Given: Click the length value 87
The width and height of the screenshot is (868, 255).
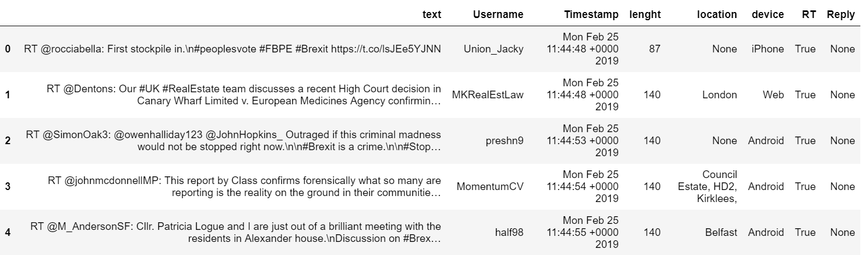Looking at the screenshot, I should point(654,49).
